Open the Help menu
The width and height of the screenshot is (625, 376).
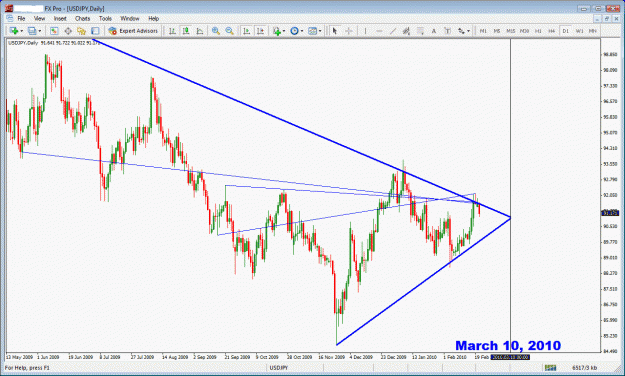tap(153, 18)
